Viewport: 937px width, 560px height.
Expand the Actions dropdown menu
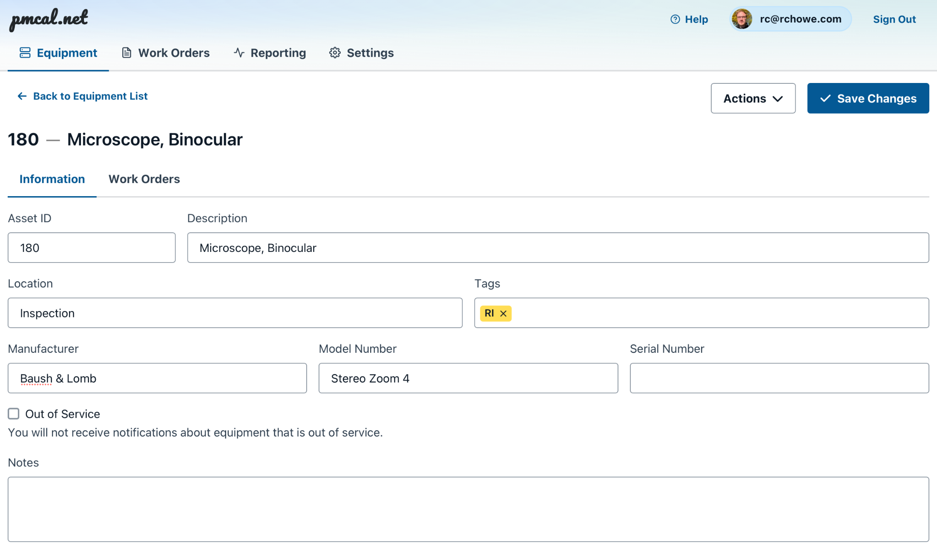[x=753, y=98]
